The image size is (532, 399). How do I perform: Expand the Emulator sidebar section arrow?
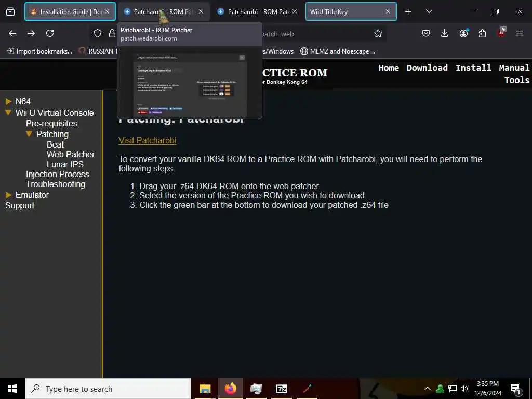(x=8, y=195)
